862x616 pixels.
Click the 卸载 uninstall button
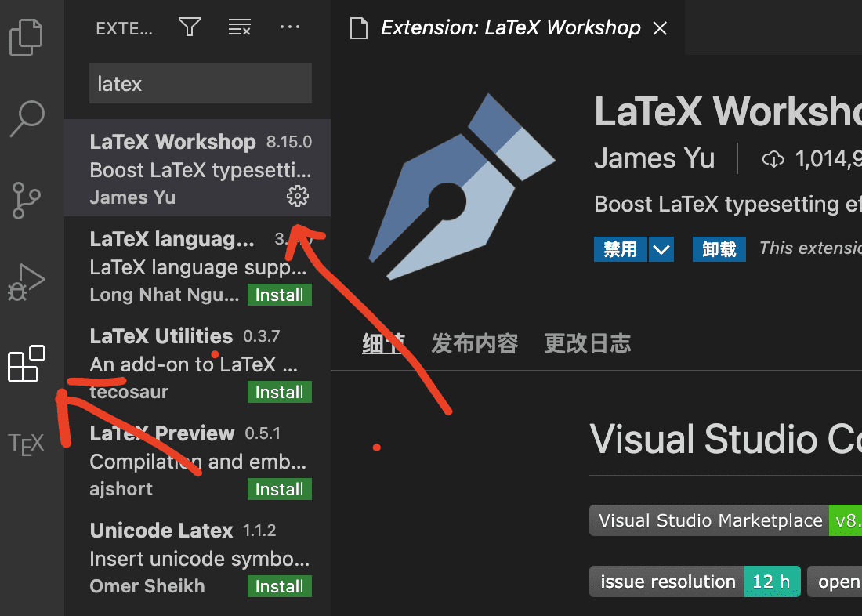[719, 249]
